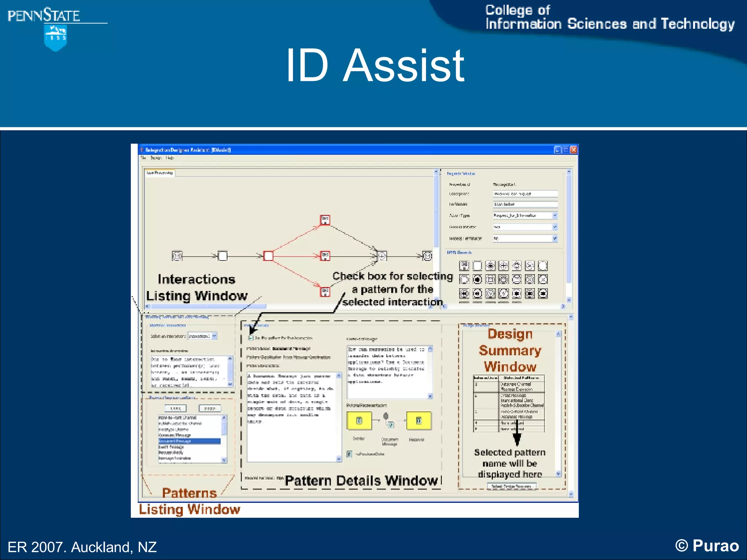
Task: Click the left button above the patterns list
Action: [x=175, y=408]
